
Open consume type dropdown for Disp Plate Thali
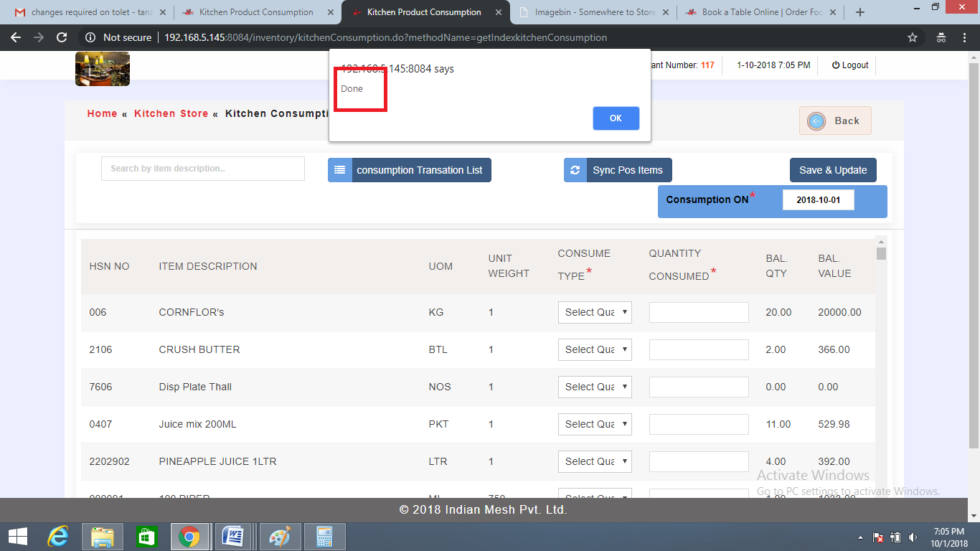pos(595,387)
